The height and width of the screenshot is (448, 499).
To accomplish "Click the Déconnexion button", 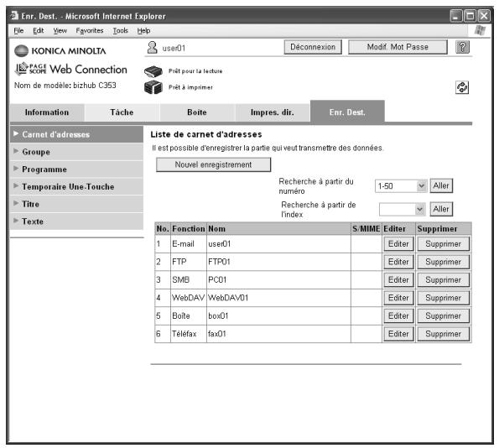I will [x=313, y=47].
